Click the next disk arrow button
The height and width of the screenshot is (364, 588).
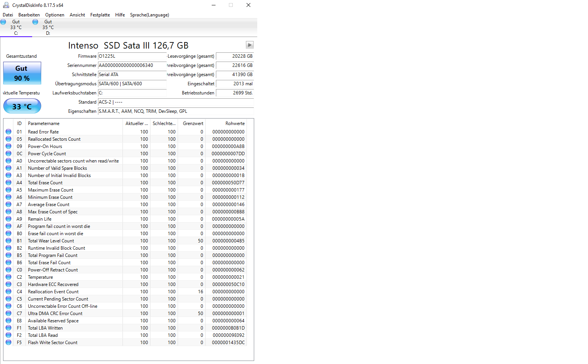250,45
